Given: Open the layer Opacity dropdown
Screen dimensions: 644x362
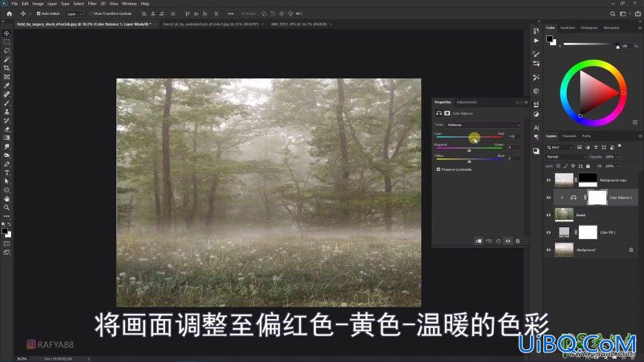Looking at the screenshot, I should click(618, 156).
